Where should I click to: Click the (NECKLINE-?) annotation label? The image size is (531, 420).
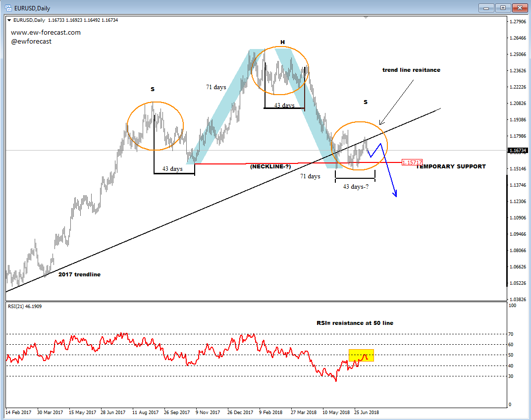coord(270,167)
